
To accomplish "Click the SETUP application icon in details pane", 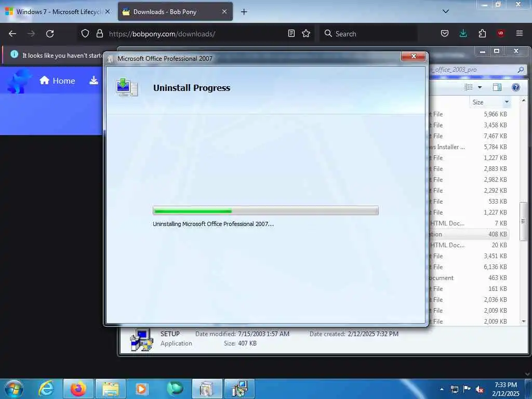I will pyautogui.click(x=142, y=339).
